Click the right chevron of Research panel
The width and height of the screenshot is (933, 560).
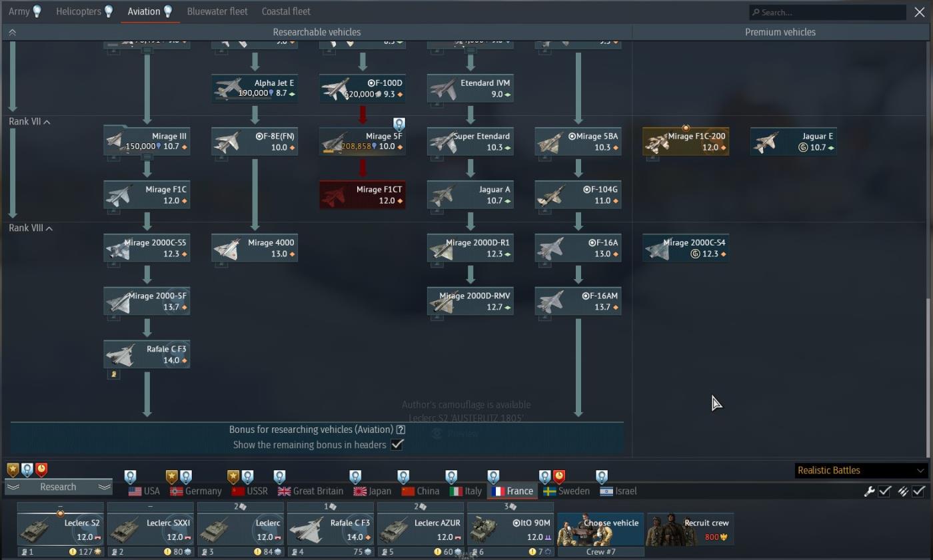tap(105, 487)
